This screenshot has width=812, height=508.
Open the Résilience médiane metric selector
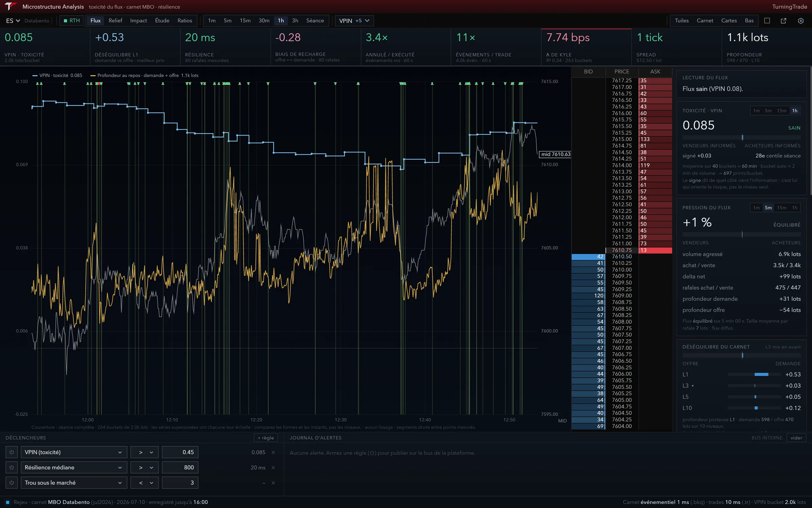(74, 468)
